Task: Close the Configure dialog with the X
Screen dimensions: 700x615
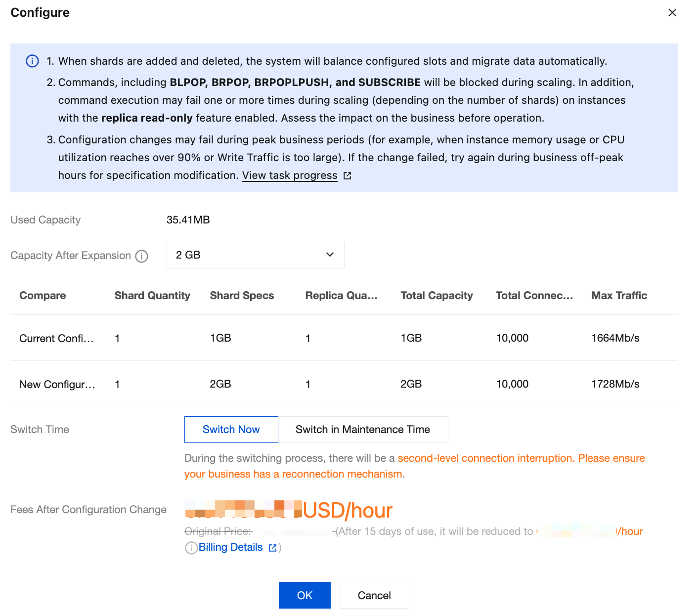Action: 672,13
